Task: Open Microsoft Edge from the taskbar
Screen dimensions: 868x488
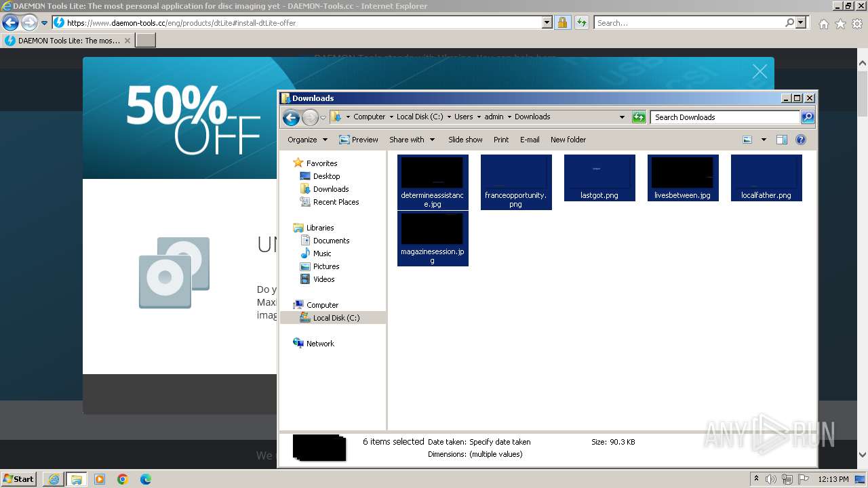Action: (146, 479)
